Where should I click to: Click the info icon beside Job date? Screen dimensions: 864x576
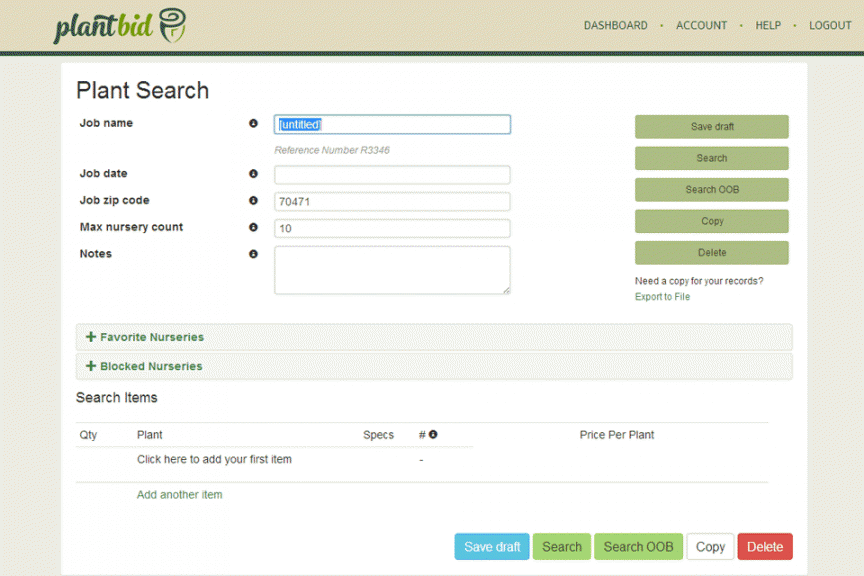(253, 173)
